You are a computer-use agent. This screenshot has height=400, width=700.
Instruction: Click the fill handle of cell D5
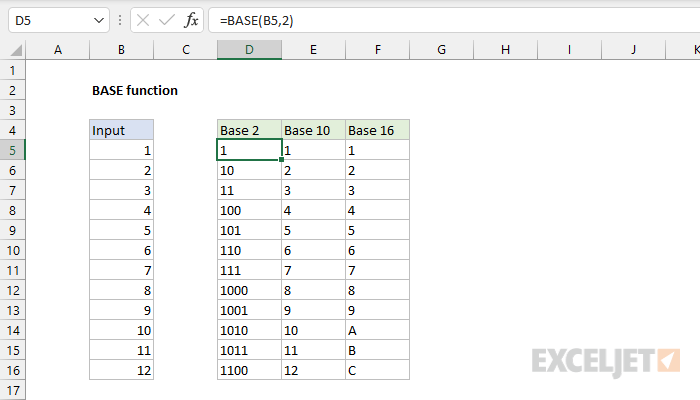[x=281, y=159]
